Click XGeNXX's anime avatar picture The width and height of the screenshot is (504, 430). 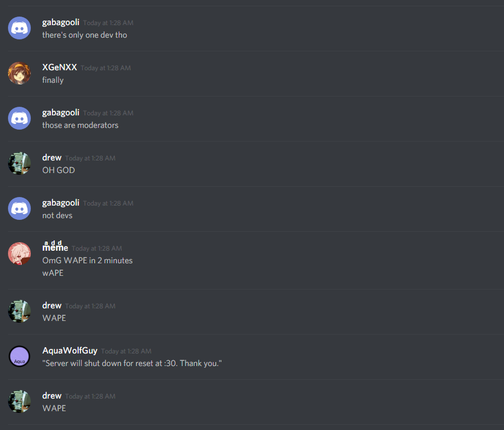(x=19, y=73)
